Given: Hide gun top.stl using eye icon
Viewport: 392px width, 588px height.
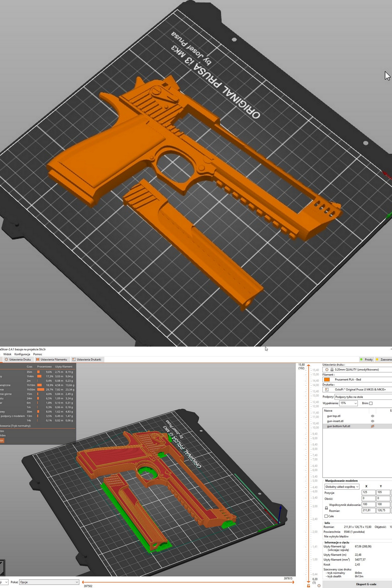Looking at the screenshot, I should (x=372, y=416).
